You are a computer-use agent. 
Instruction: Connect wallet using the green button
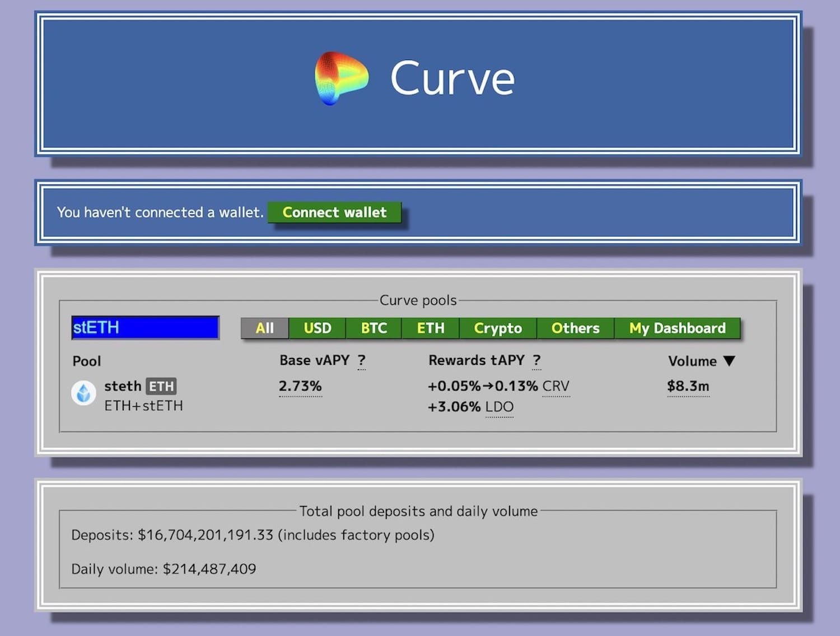coord(334,212)
